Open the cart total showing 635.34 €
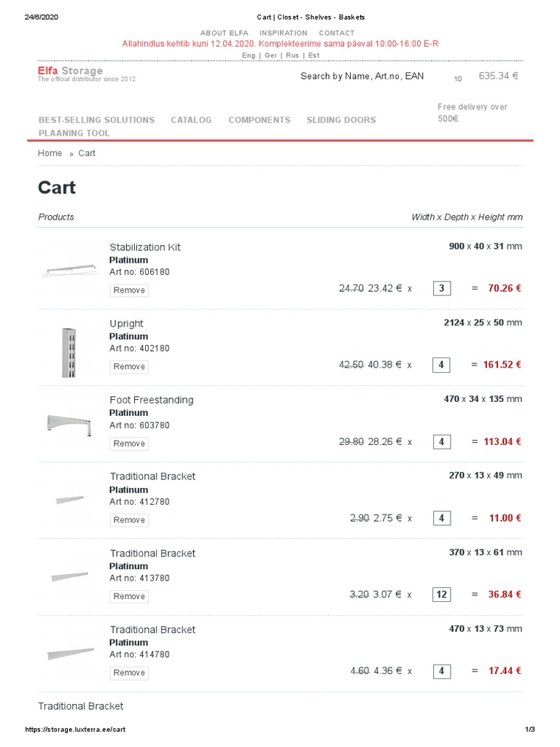560x747 pixels. 499,76
